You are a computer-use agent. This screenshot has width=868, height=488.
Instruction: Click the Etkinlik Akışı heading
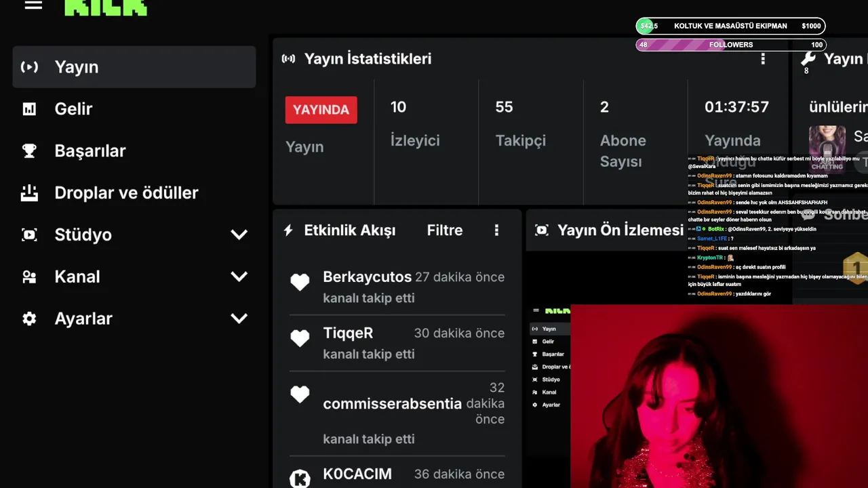[x=350, y=230]
